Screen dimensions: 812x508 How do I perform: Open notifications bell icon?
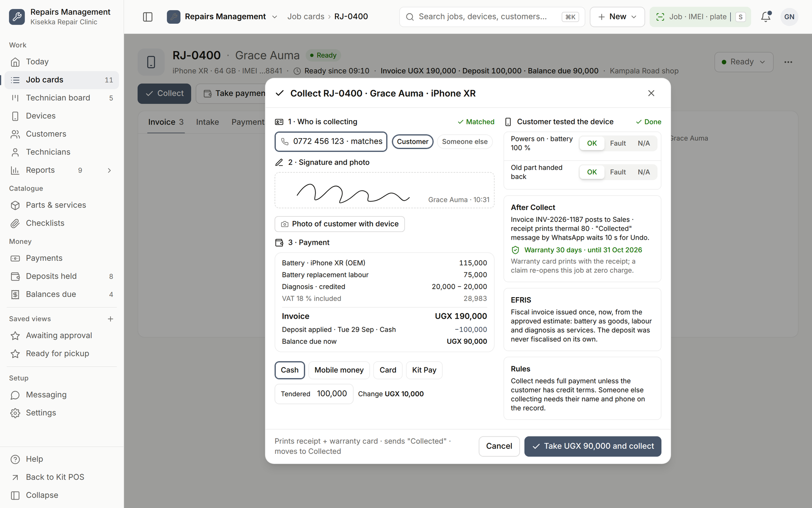(765, 17)
